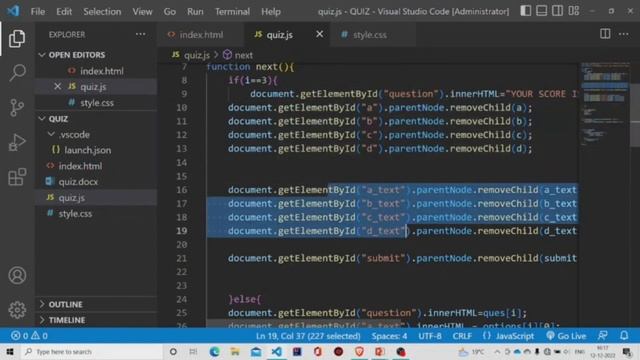640x360 pixels.
Task: Open the Terminal menu
Action: pos(232,11)
